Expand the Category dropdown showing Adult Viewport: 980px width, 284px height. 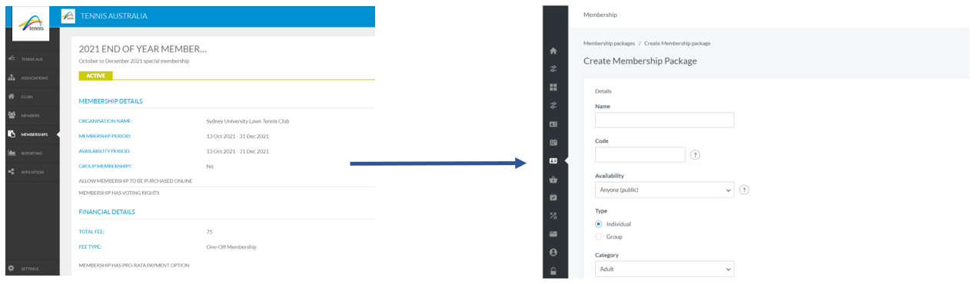(x=664, y=269)
